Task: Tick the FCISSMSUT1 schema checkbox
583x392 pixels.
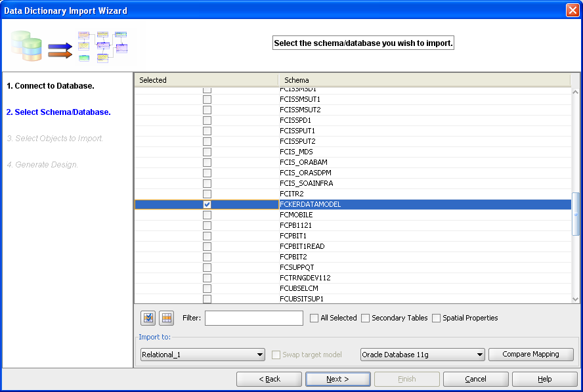Action: (x=207, y=100)
